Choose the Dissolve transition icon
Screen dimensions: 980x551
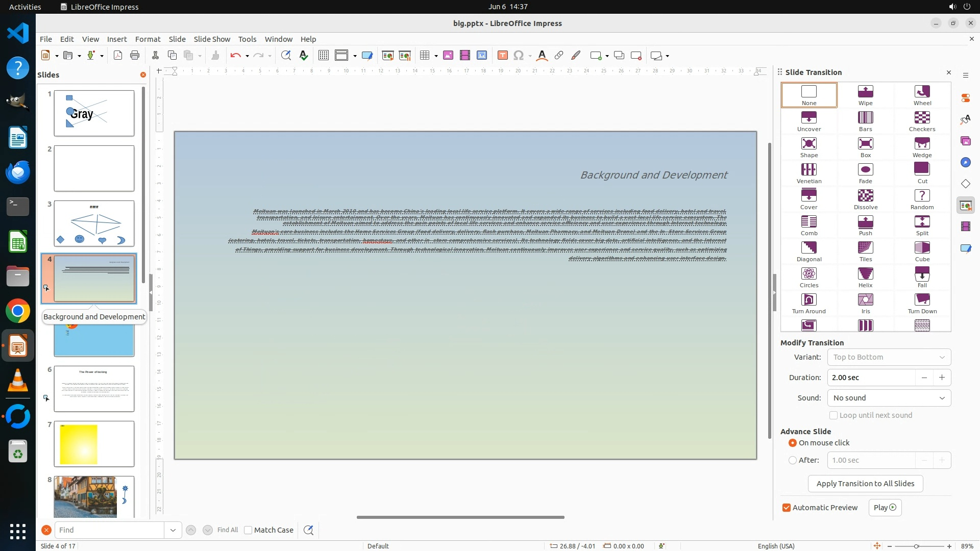click(x=865, y=199)
